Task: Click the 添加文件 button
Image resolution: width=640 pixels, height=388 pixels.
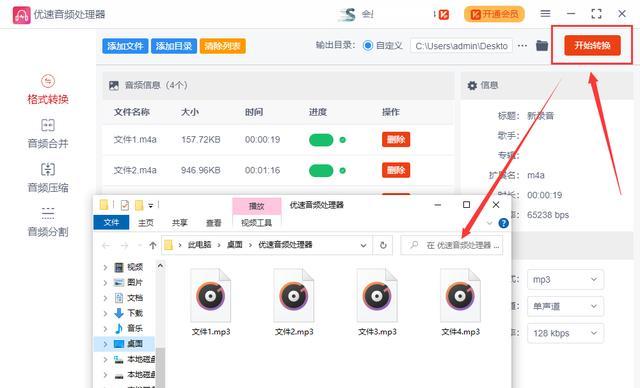Action: pyautogui.click(x=125, y=46)
